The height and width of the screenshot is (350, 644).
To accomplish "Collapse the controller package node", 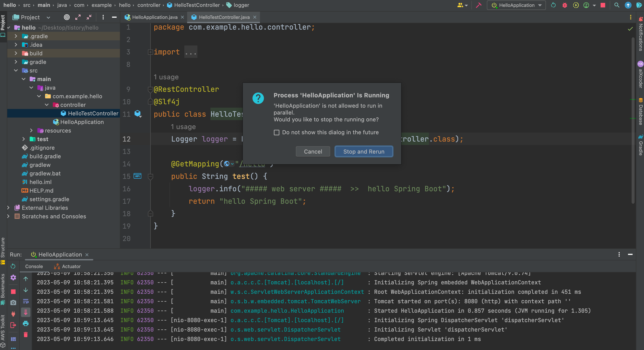I will point(47,105).
